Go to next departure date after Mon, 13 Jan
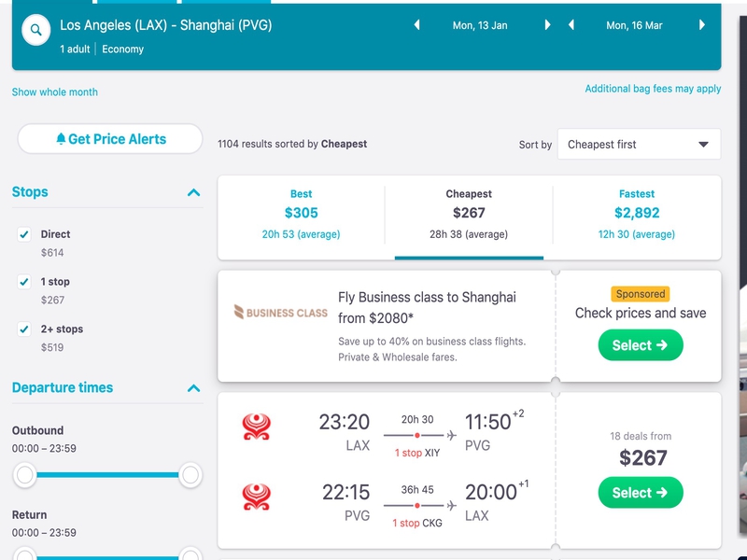 547,25
